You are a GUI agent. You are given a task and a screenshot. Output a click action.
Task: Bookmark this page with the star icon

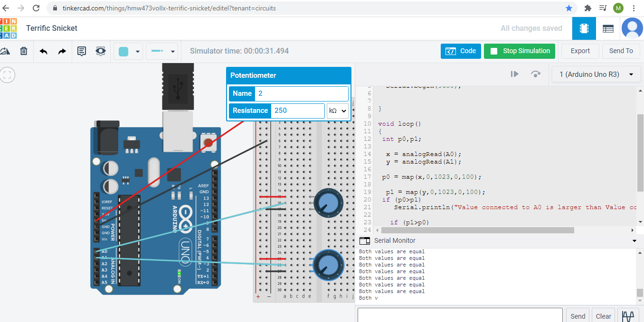coord(569,8)
